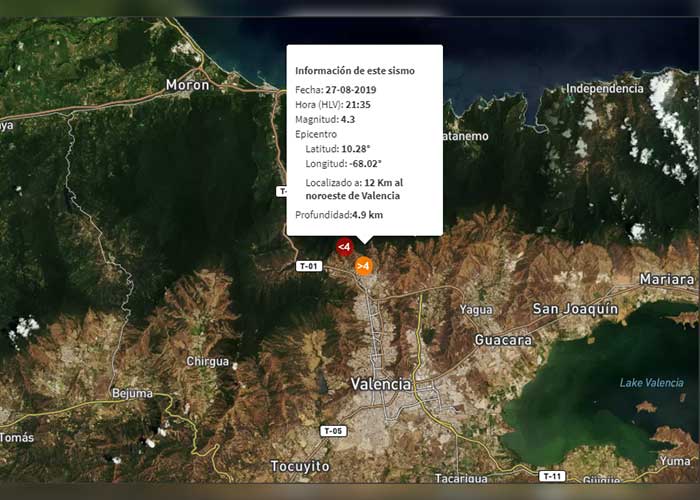700x500 pixels.
Task: Click the Lake Valencia label
Action: coord(651,383)
